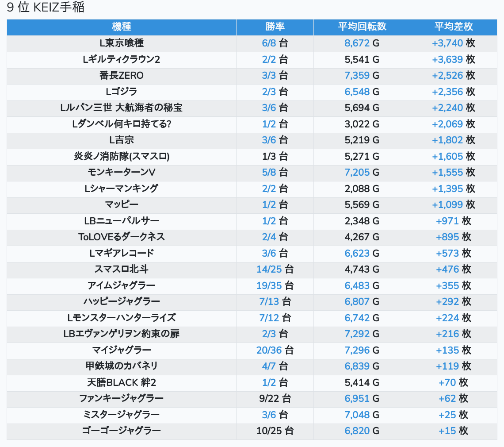Click the 2,088 G average spins value
This screenshot has width=504, height=447.
click(362, 189)
